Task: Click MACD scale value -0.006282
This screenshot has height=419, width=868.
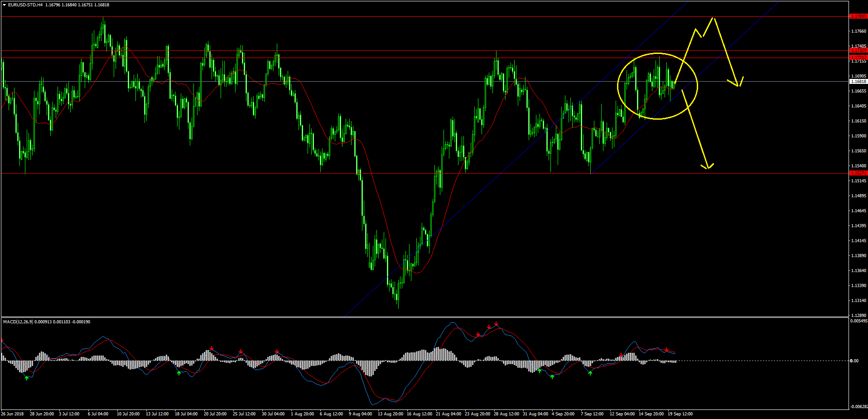Action: click(858, 406)
